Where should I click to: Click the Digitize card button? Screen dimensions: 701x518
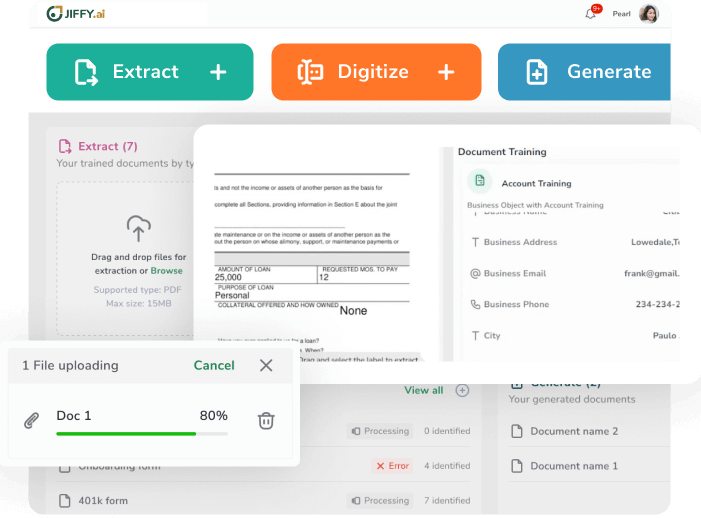pyautogui.click(x=376, y=72)
